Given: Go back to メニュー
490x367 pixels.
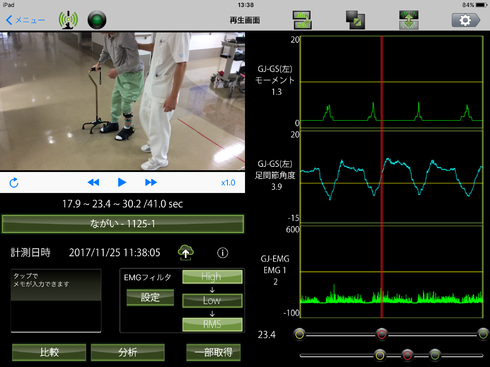Looking at the screenshot, I should coord(25,20).
